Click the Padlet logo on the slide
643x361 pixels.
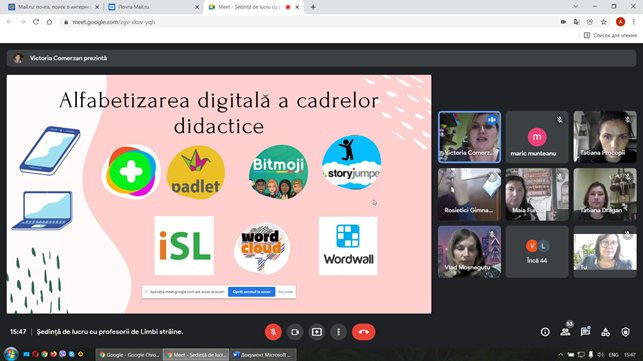point(196,172)
